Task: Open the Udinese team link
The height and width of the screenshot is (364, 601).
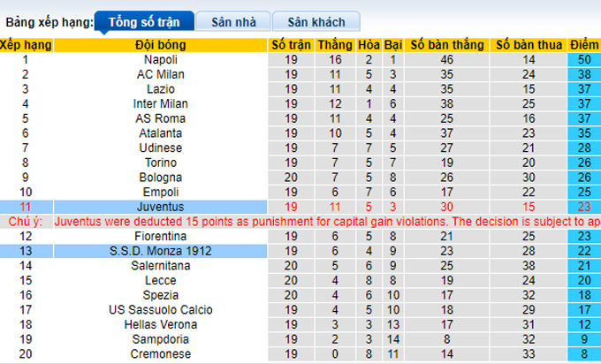Action: tap(159, 148)
